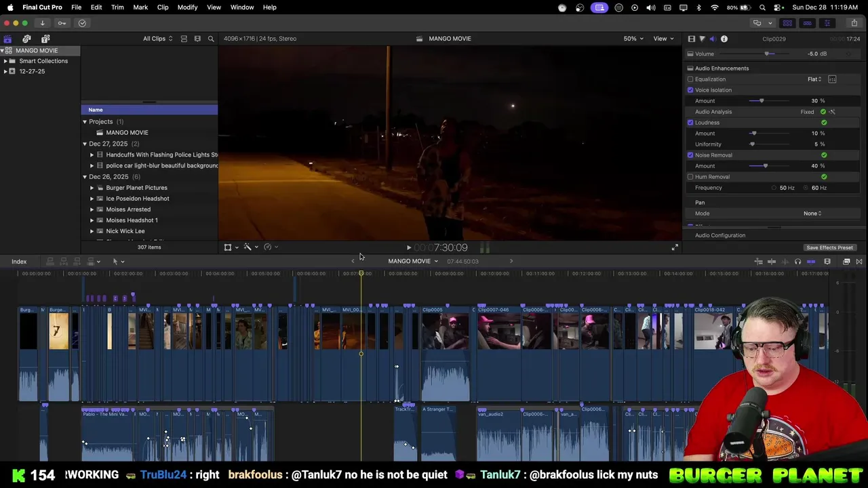868x488 pixels.
Task: Open the Select tool dropdown
Action: (118, 262)
